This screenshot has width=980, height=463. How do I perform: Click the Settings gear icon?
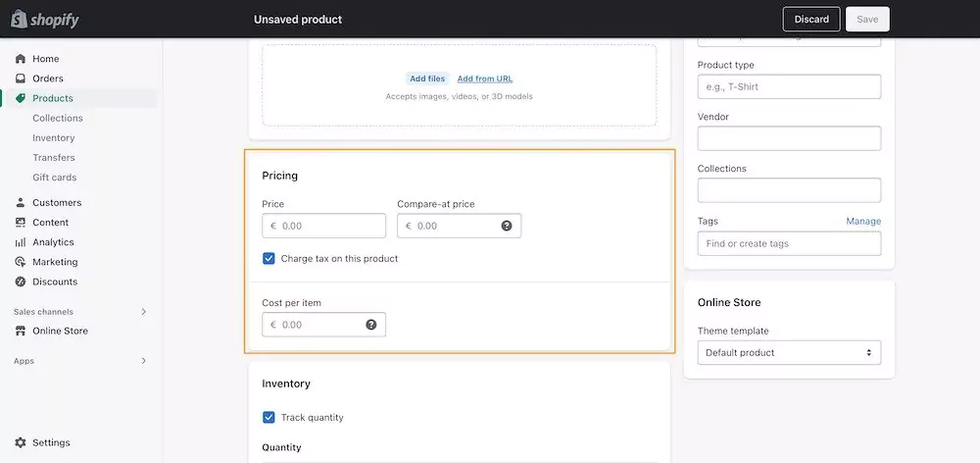[x=21, y=442]
